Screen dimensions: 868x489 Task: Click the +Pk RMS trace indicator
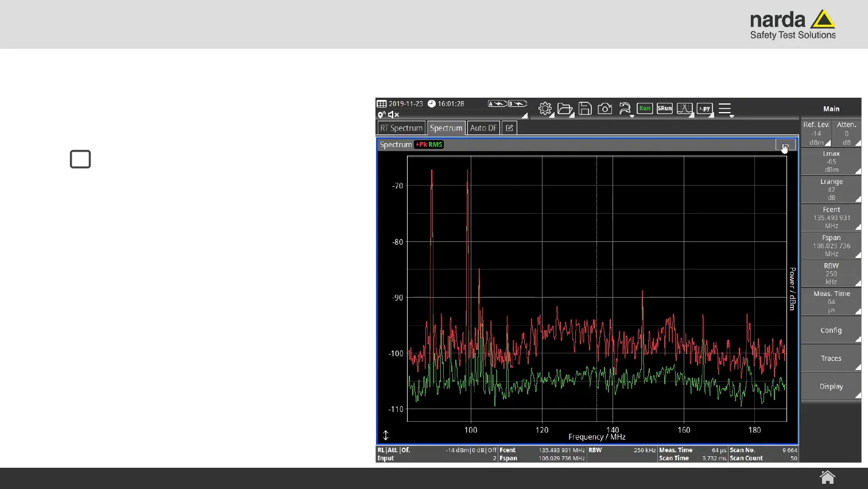tap(429, 145)
